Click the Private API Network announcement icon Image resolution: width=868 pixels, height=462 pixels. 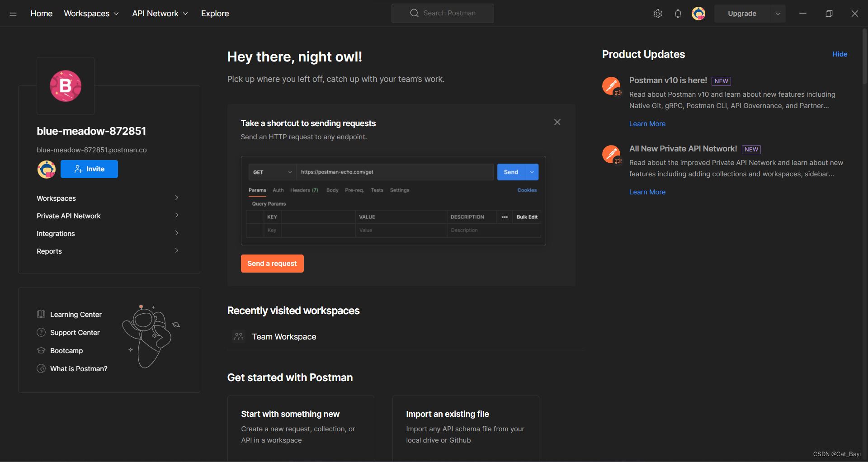click(x=612, y=154)
